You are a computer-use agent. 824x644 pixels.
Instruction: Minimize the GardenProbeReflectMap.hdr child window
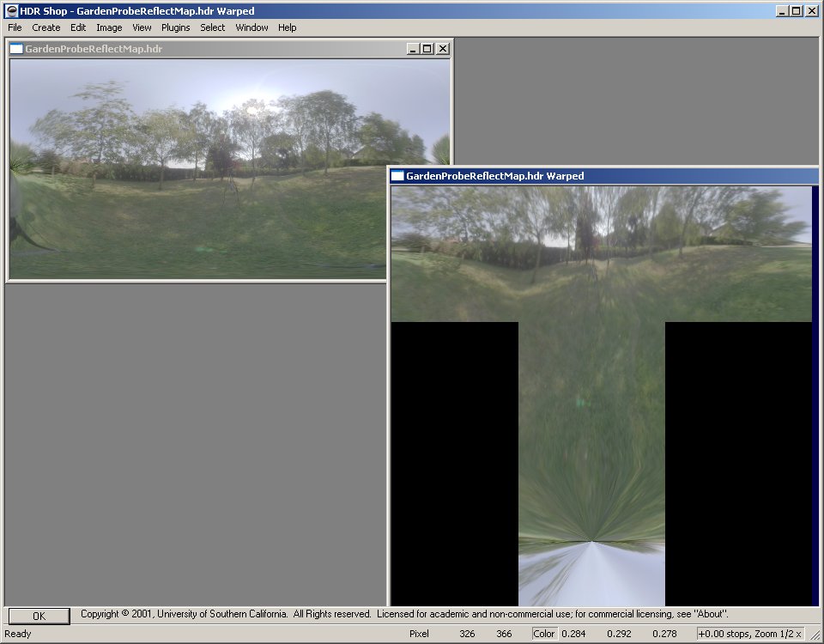[x=413, y=49]
